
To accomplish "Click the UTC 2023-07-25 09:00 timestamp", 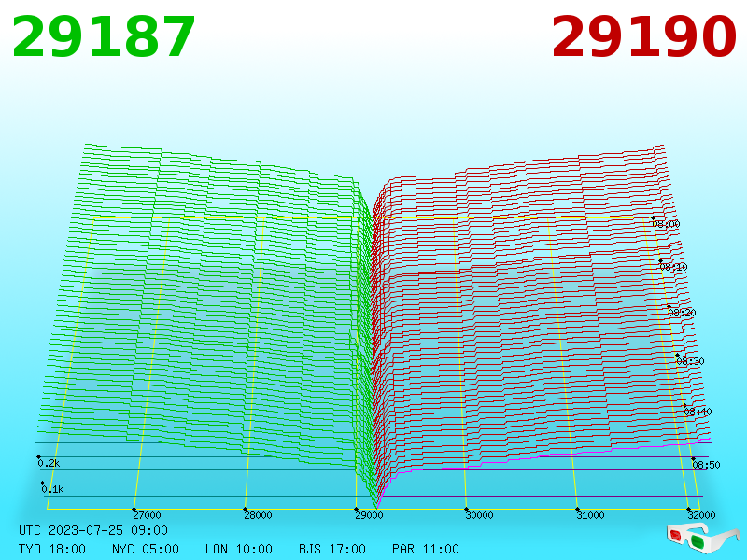I will pos(93,530).
